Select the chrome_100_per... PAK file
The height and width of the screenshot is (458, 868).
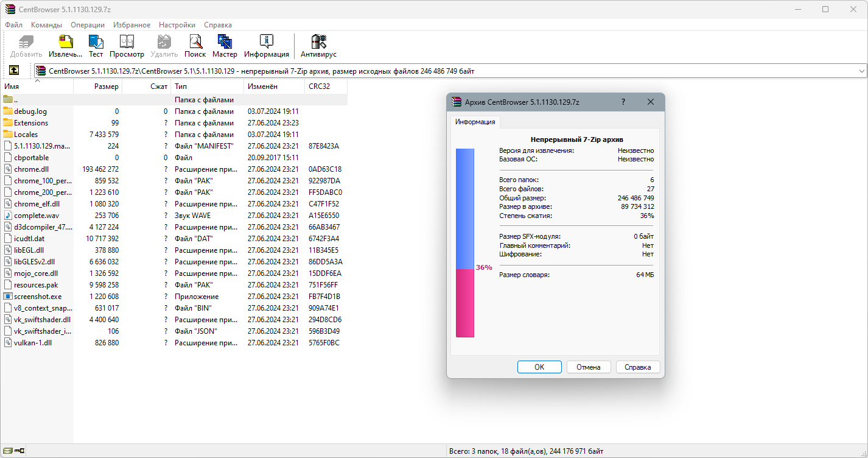173,180
